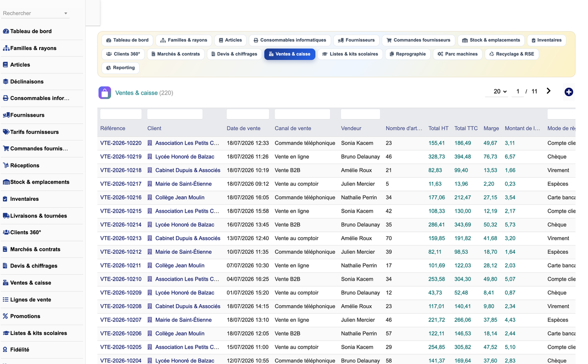The height and width of the screenshot is (364, 588).
Task: Sort by the Marge column header
Action: pyautogui.click(x=491, y=128)
